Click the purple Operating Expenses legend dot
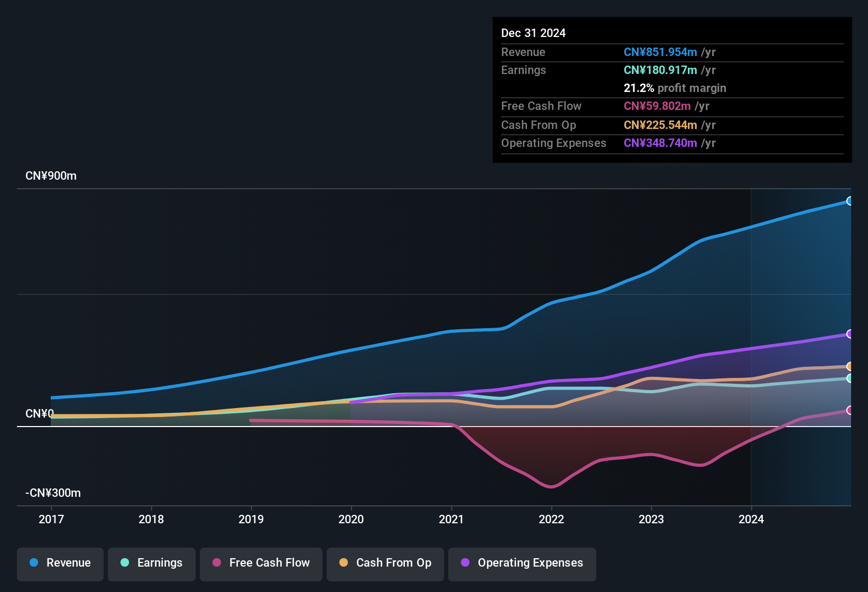Image resolution: width=868 pixels, height=592 pixels. [x=465, y=562]
